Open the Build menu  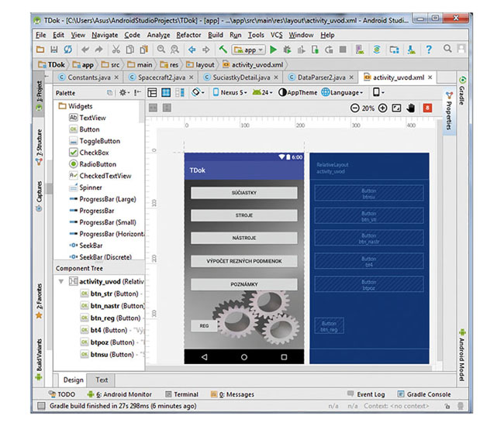click(x=216, y=35)
